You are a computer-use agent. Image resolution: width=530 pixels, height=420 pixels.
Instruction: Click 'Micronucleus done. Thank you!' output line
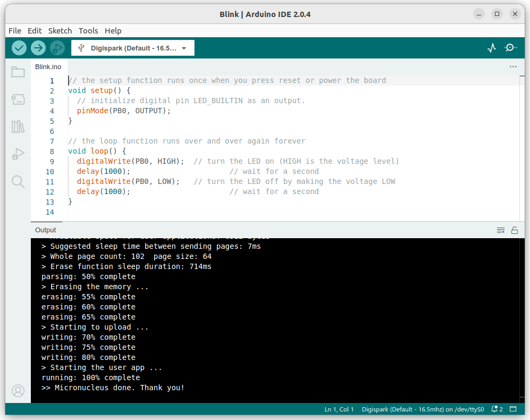113,388
